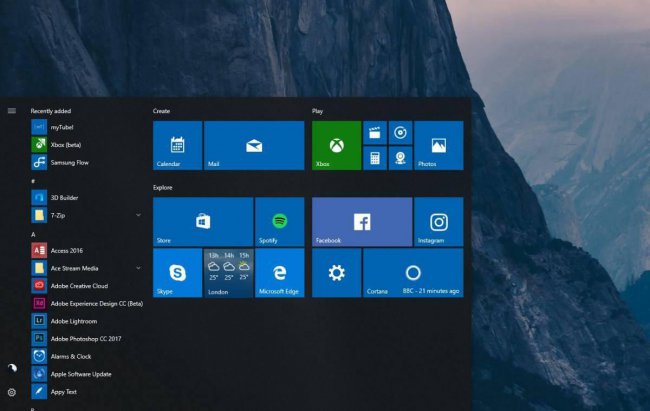Launch the Skype tile

pyautogui.click(x=177, y=273)
